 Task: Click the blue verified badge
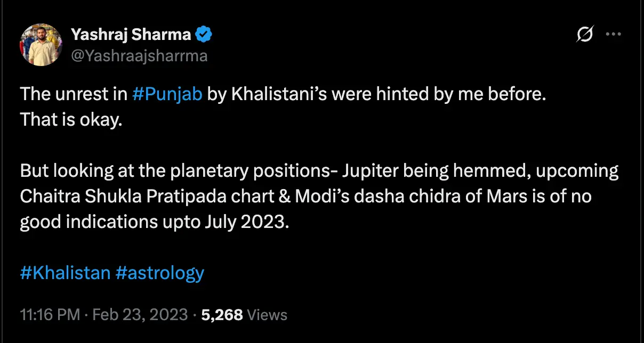tap(204, 35)
